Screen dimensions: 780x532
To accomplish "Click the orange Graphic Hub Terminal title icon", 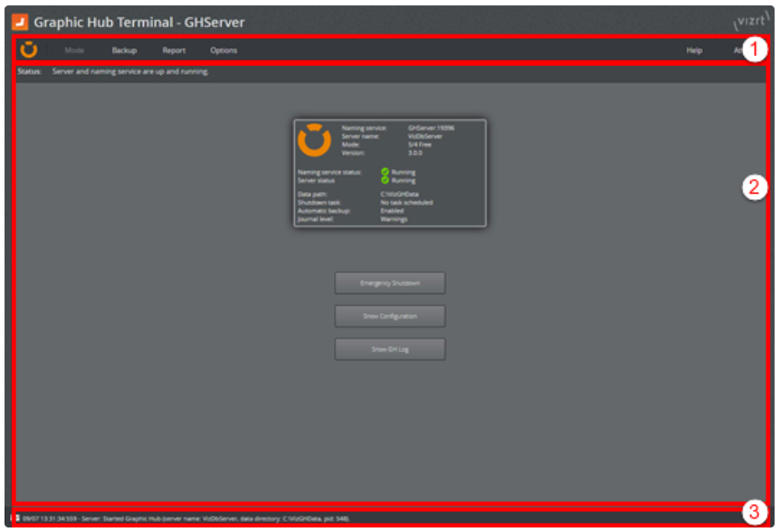I will (x=20, y=22).
